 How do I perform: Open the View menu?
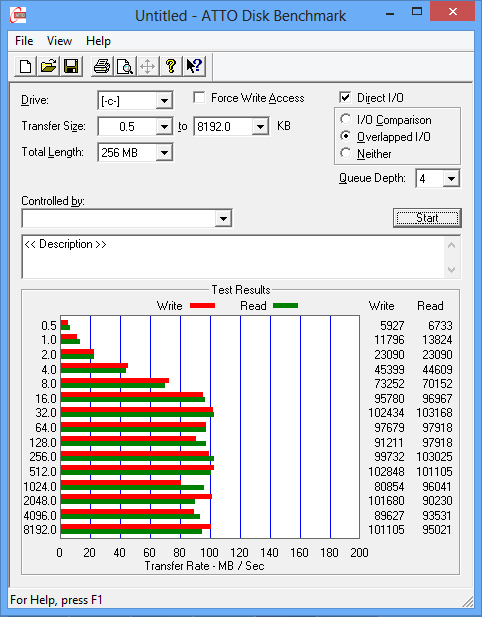(59, 41)
